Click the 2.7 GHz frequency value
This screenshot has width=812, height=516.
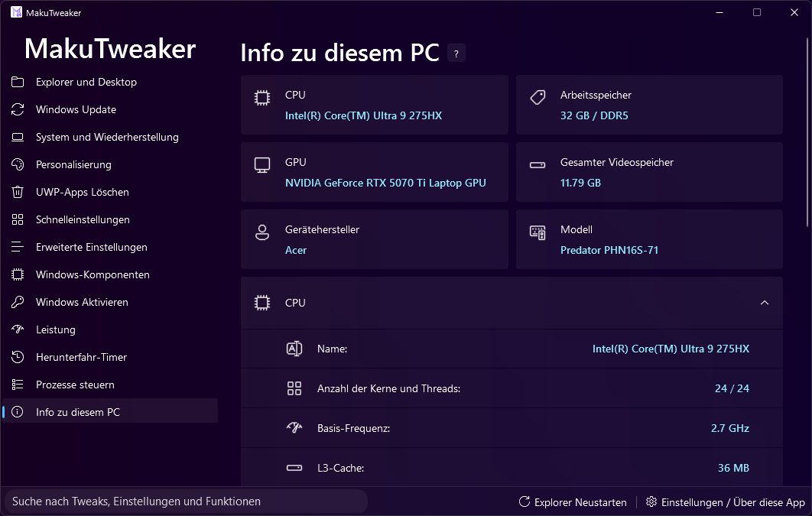(x=730, y=428)
